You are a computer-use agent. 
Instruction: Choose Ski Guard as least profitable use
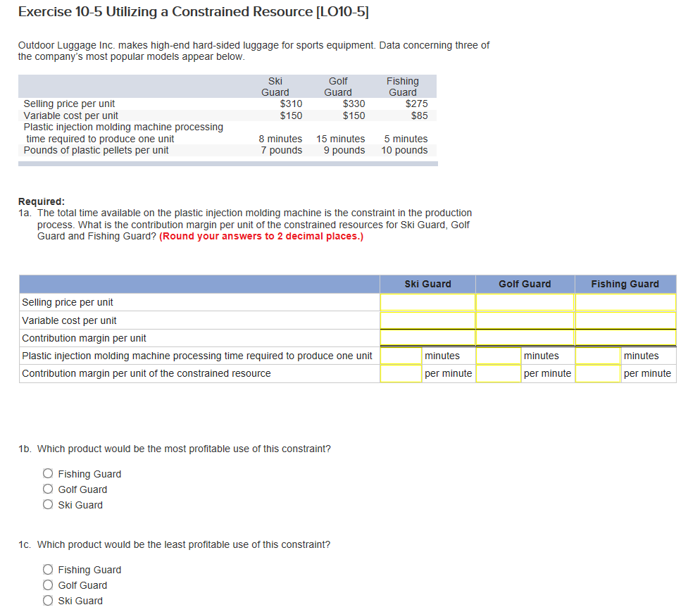coord(48,601)
